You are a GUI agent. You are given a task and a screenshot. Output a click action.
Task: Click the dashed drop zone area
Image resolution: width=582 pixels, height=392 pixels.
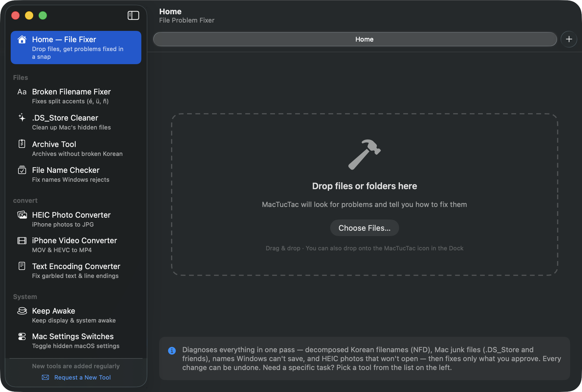pyautogui.click(x=365, y=195)
